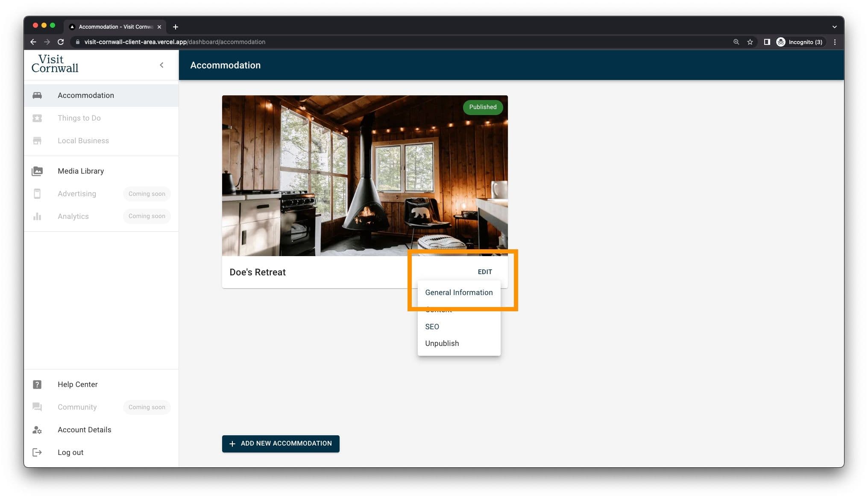The image size is (868, 499).
Task: Expand the tab search chevron in title bar
Action: 834,27
